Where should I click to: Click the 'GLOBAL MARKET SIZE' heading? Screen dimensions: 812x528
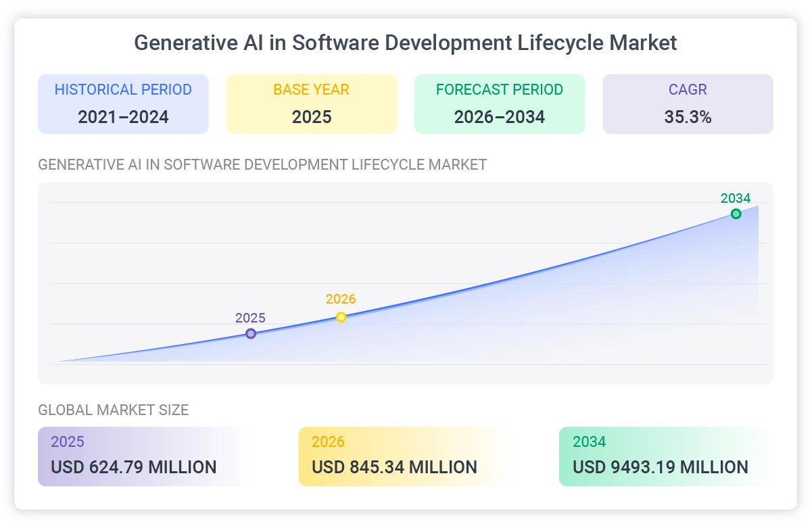pyautogui.click(x=114, y=410)
